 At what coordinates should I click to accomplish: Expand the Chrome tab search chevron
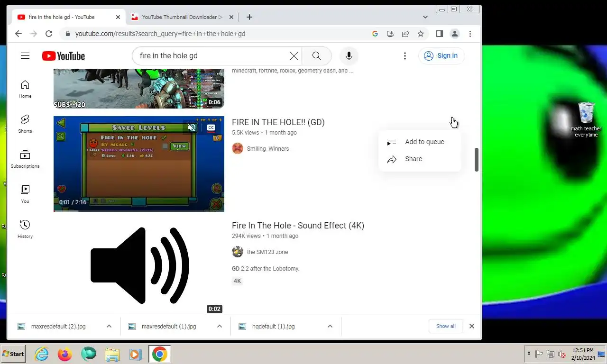pos(425,17)
